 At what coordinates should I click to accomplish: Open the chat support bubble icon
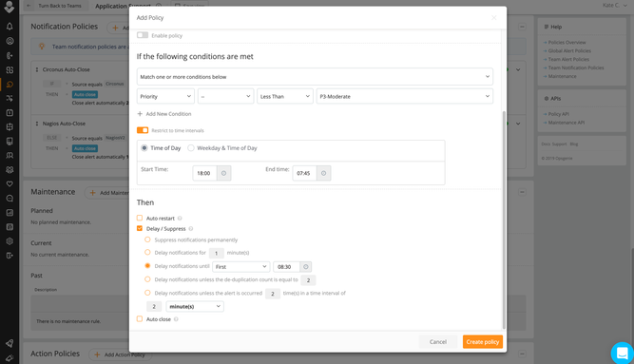tap(622, 353)
